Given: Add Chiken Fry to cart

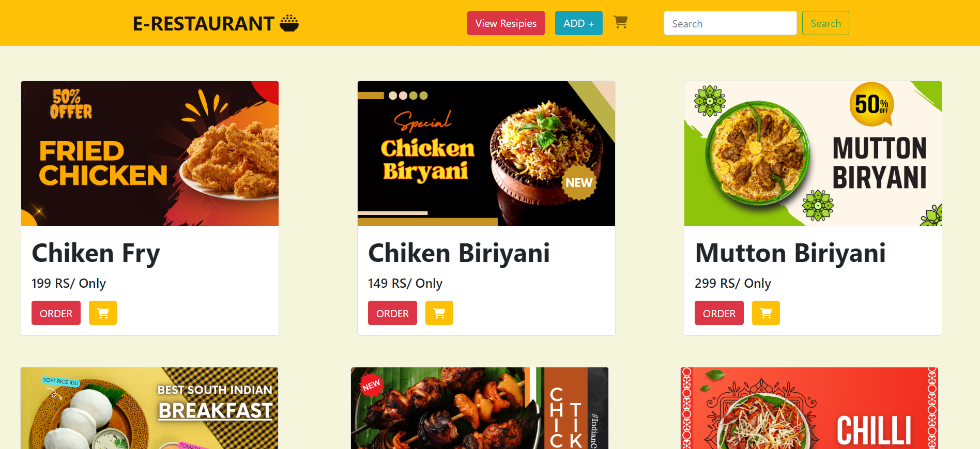Looking at the screenshot, I should 103,313.
